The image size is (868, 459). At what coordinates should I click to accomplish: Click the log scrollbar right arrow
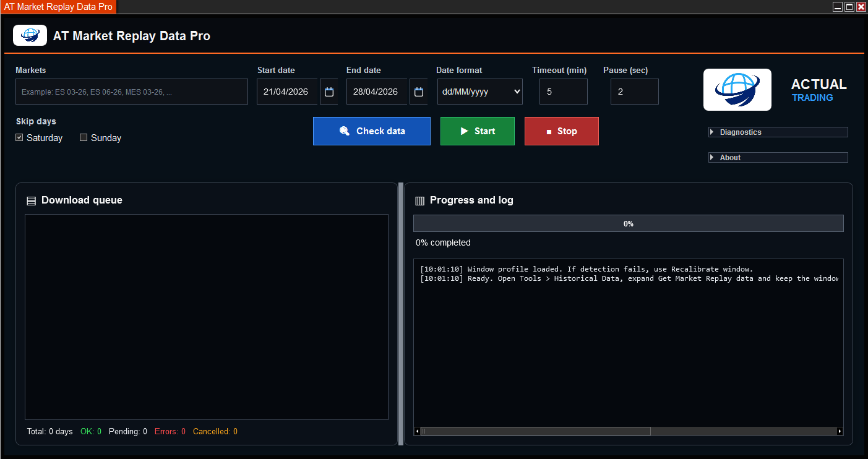tap(840, 431)
